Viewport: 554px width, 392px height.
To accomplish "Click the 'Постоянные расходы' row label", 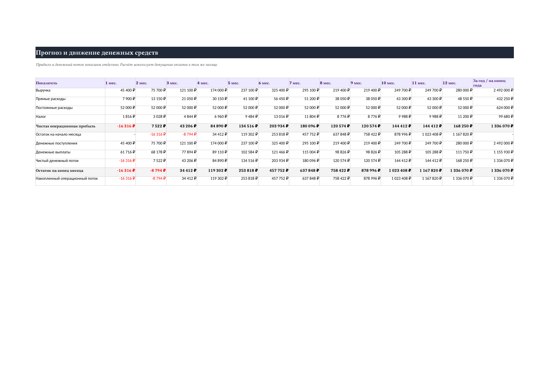I will [x=54, y=108].
